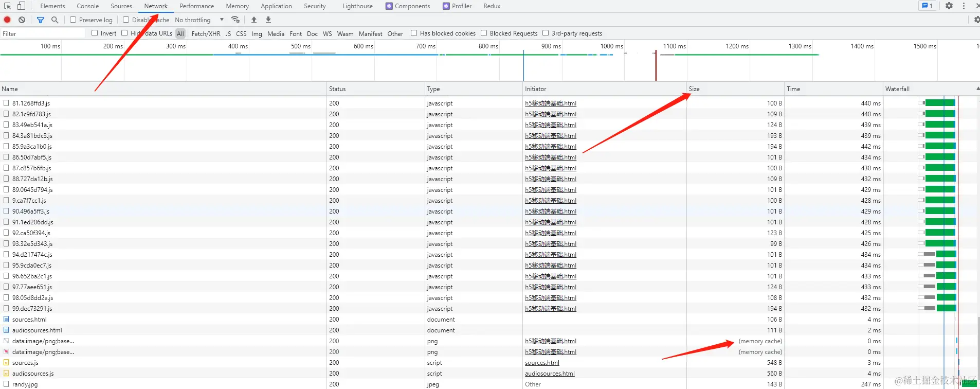This screenshot has width=980, height=389.
Task: Click file icon for 99.dec73291.js row
Action: 6,309
